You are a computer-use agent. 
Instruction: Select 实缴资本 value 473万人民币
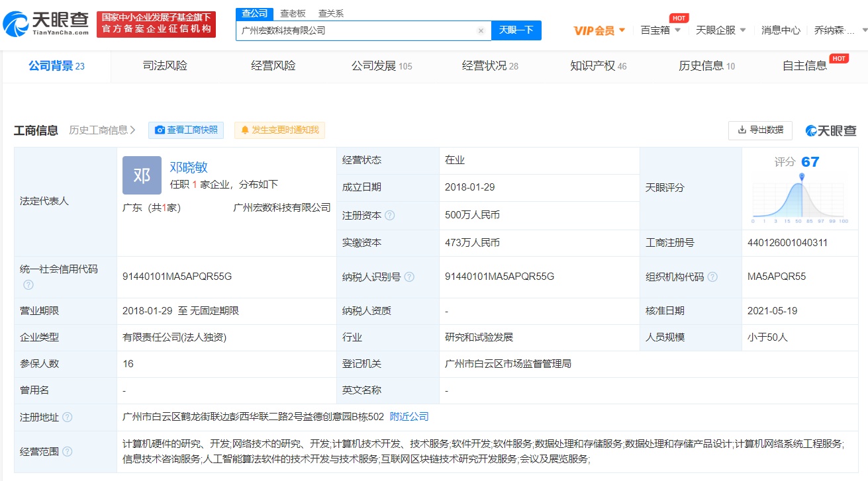[x=473, y=243]
